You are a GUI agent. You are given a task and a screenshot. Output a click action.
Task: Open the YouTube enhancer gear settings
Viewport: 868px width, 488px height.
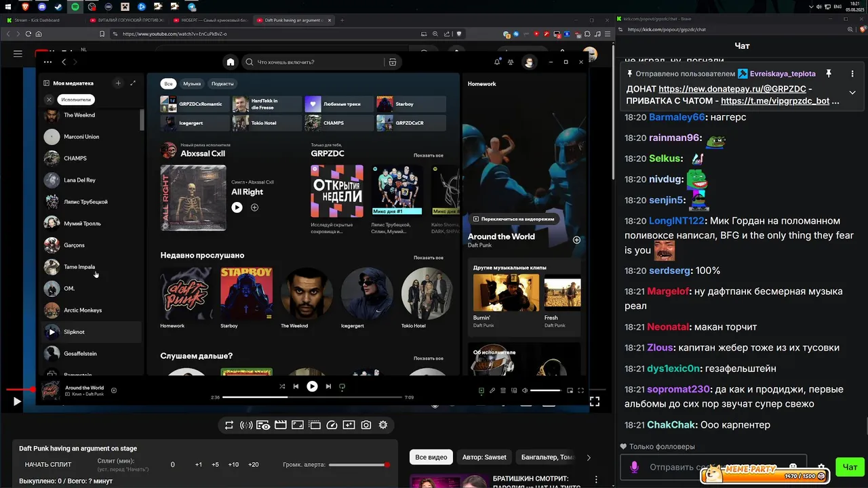[383, 425]
